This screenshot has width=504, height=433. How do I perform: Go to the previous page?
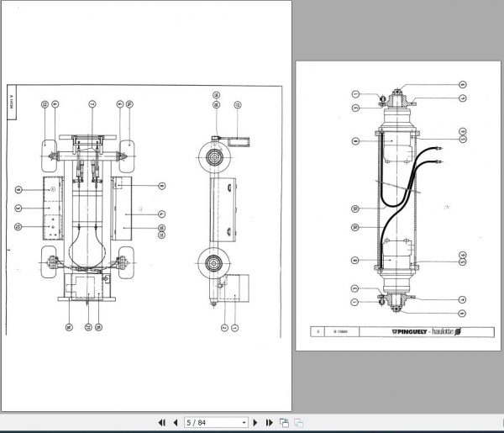(176, 422)
